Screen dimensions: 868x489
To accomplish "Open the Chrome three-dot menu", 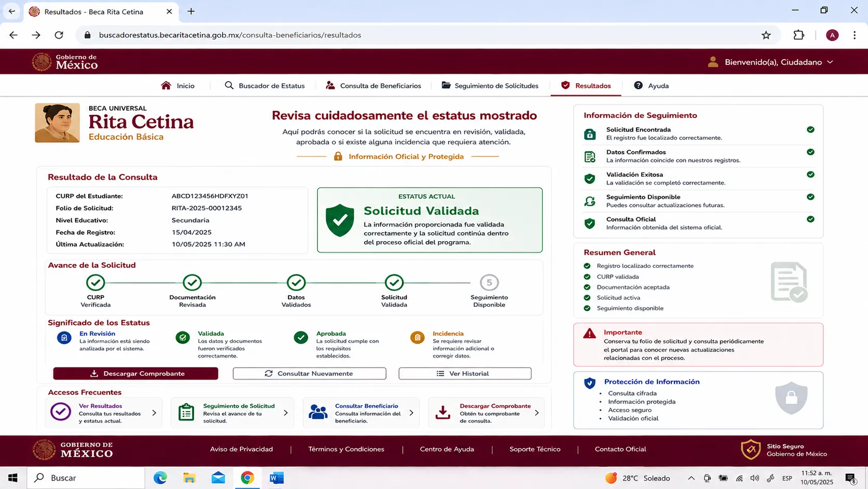I will coord(855,35).
